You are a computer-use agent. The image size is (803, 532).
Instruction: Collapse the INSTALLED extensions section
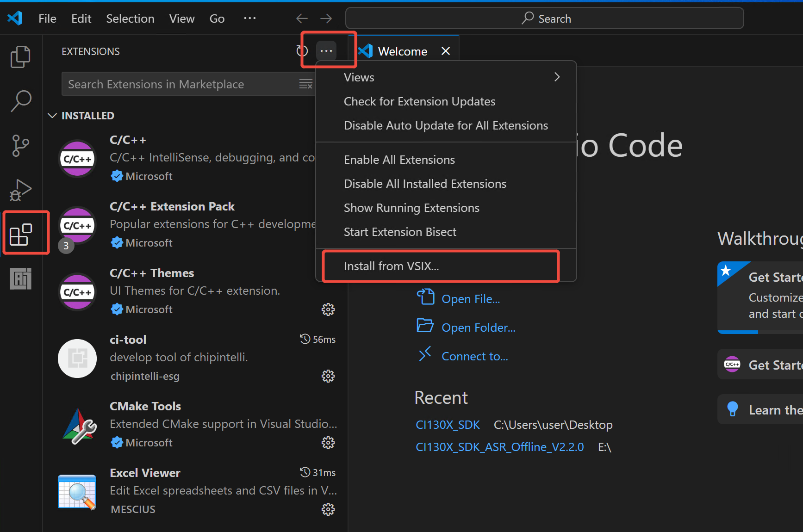(x=52, y=116)
